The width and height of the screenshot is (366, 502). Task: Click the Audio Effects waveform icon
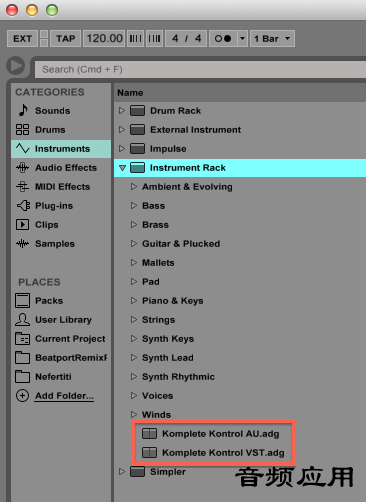[x=22, y=167]
